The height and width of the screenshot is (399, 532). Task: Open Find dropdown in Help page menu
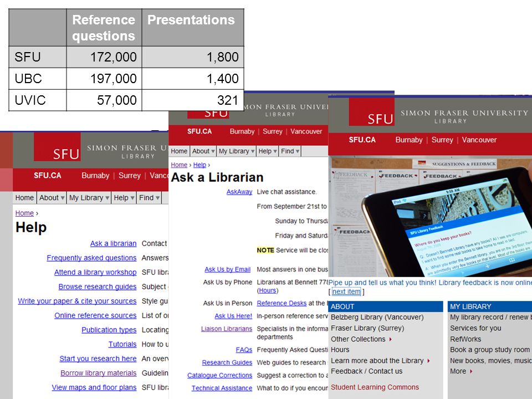pos(149,197)
